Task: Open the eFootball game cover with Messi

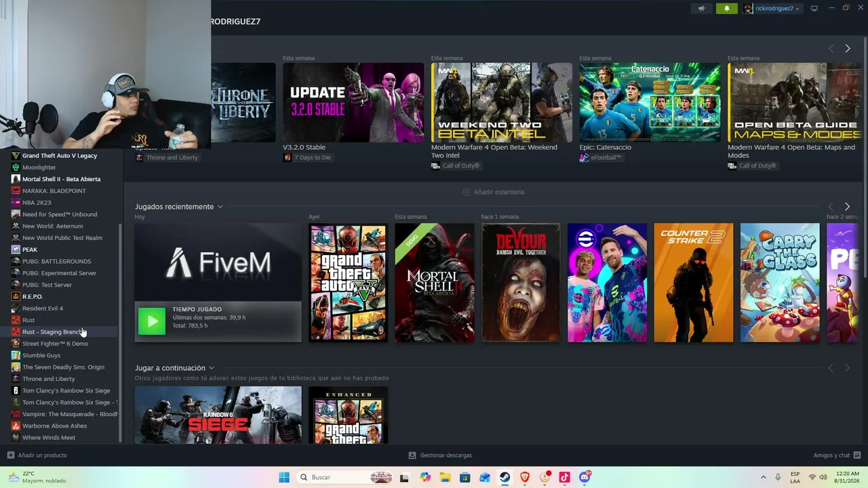Action: [608, 283]
